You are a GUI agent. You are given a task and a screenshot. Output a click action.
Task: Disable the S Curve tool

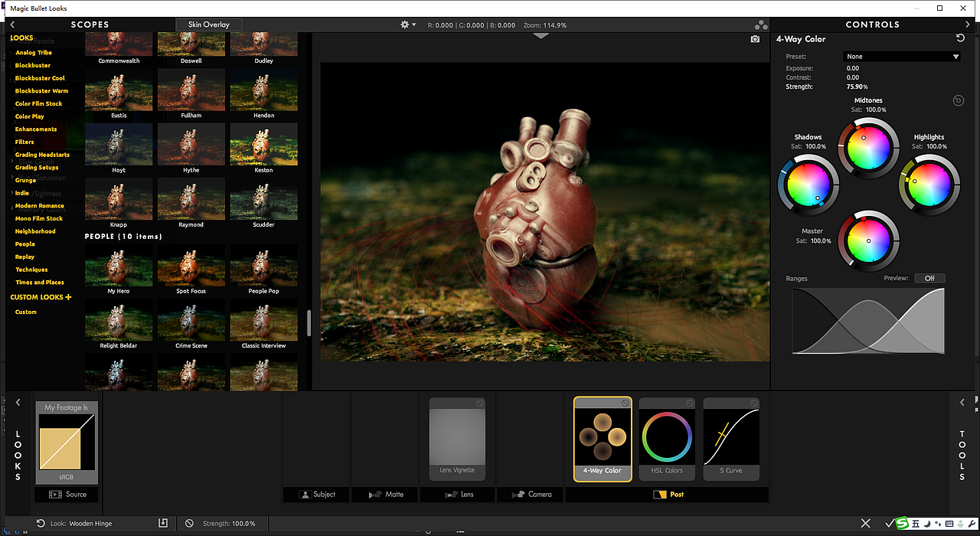point(753,403)
